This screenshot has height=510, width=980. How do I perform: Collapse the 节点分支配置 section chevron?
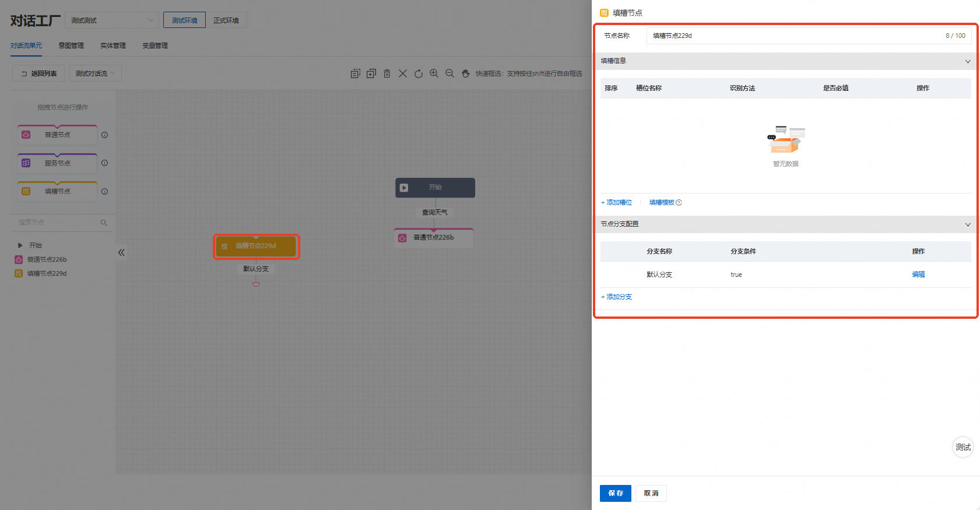[x=968, y=224]
